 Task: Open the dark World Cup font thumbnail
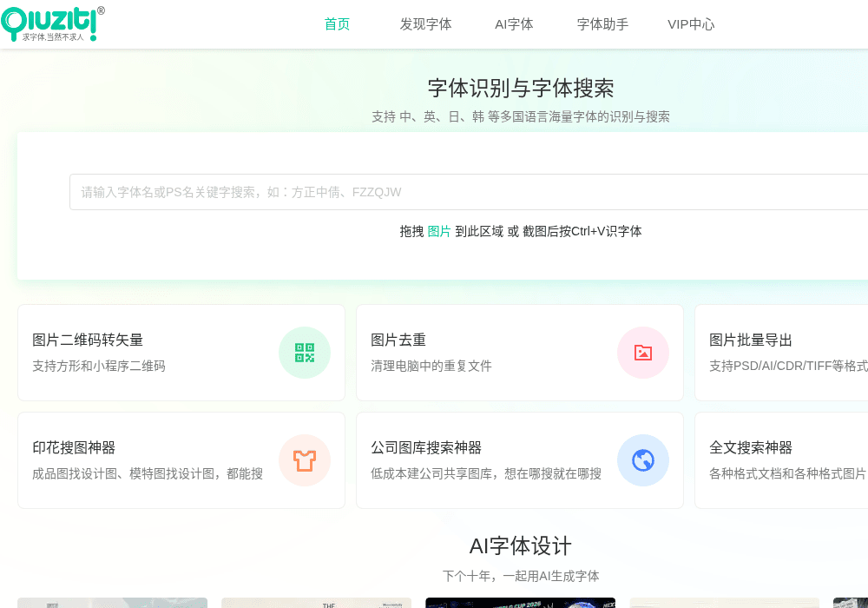coord(520,603)
